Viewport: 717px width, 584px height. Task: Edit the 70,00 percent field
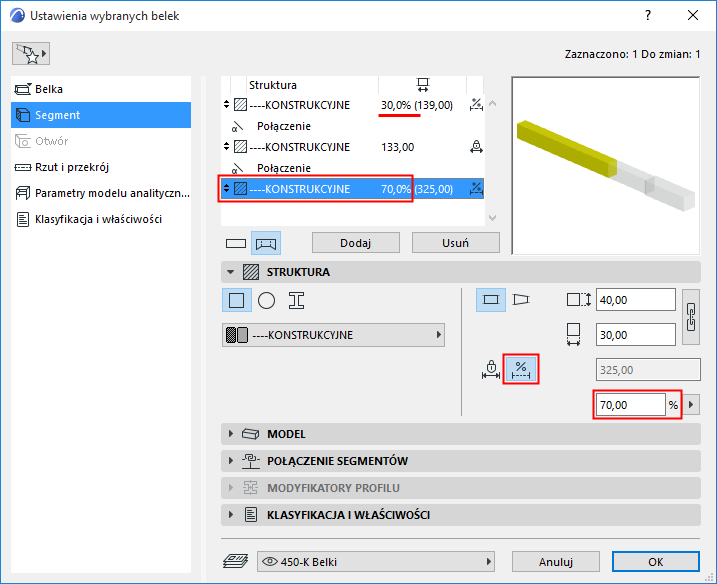pos(630,405)
